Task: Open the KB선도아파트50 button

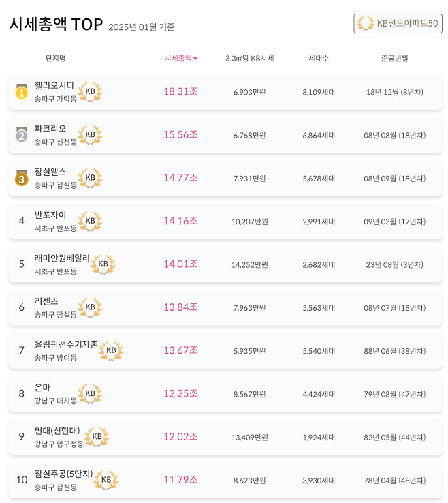Action: (x=398, y=24)
